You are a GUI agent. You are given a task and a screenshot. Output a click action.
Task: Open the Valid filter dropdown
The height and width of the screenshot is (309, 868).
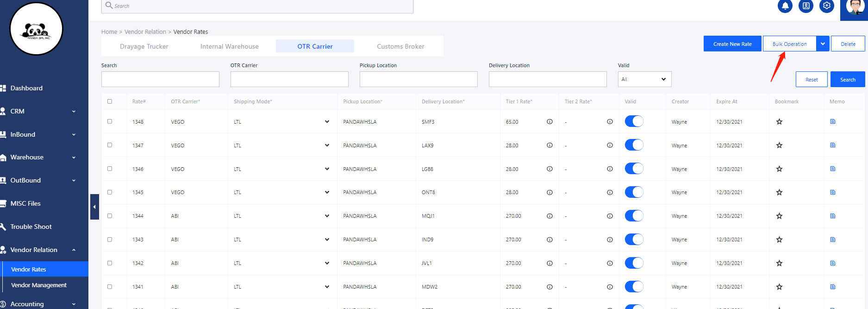point(644,79)
